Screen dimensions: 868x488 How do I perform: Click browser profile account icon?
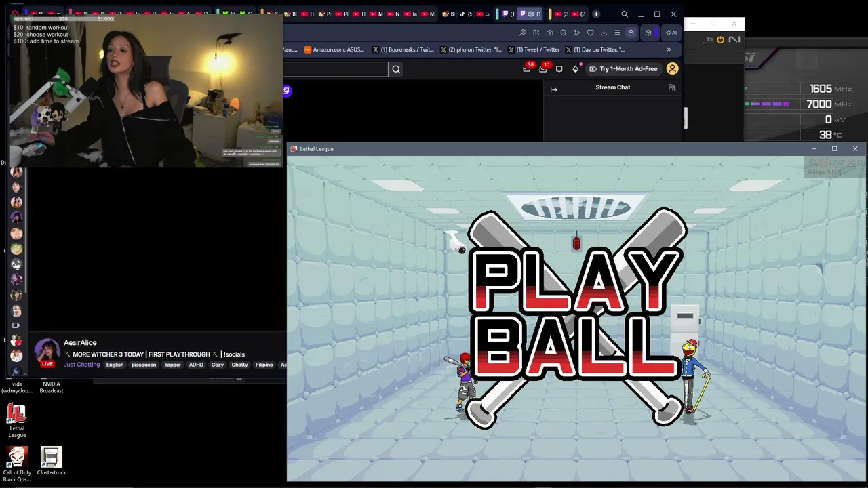click(631, 33)
